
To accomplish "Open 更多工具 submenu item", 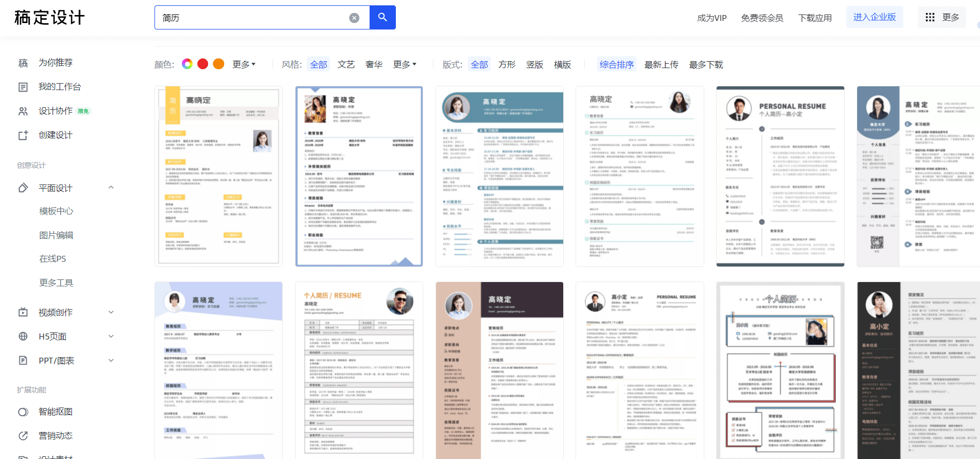I will 56,283.
